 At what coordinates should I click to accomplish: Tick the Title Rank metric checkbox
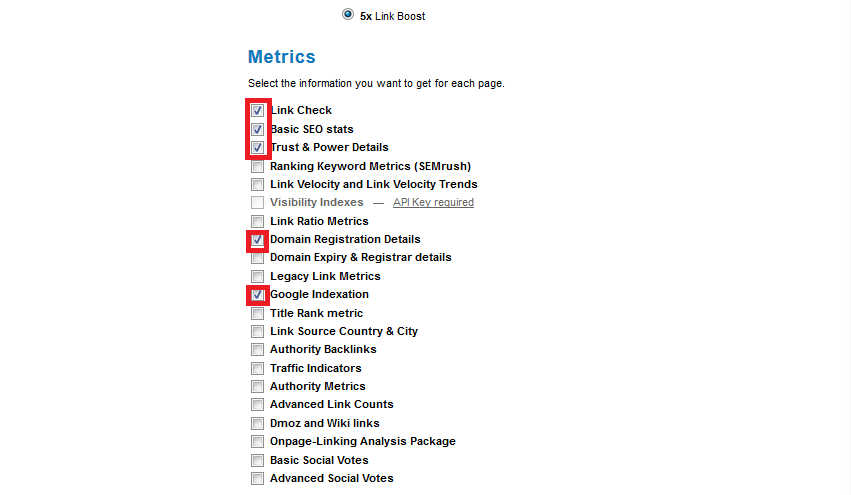(x=258, y=314)
